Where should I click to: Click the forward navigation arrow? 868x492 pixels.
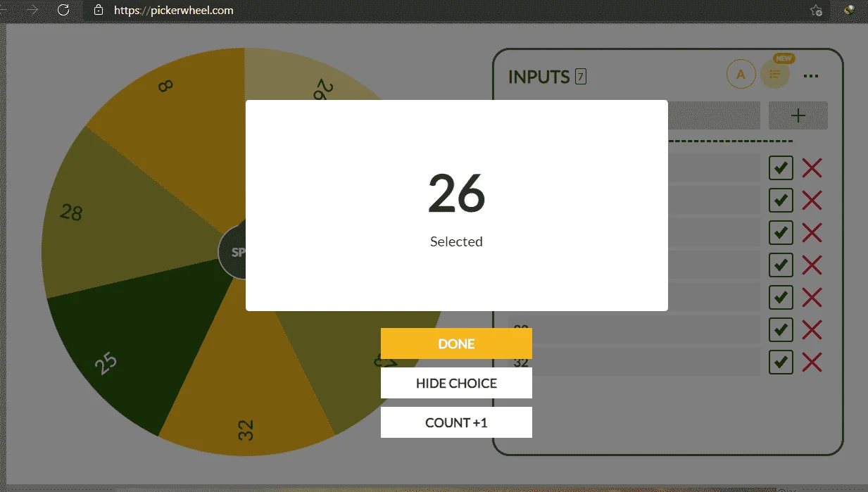[x=32, y=10]
